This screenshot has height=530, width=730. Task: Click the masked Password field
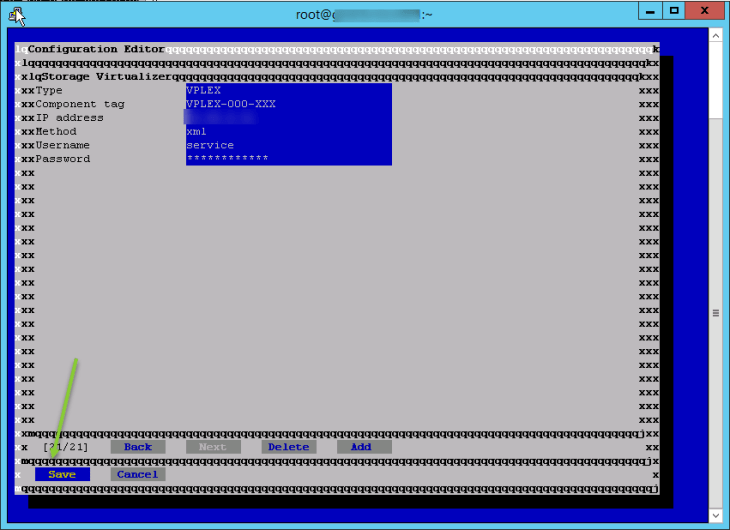[x=289, y=159]
